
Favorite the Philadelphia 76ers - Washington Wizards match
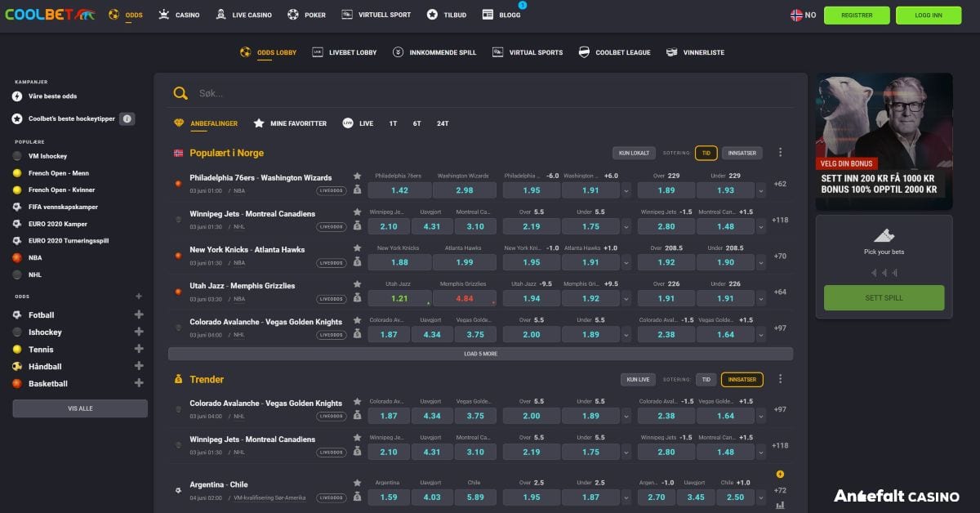(357, 176)
